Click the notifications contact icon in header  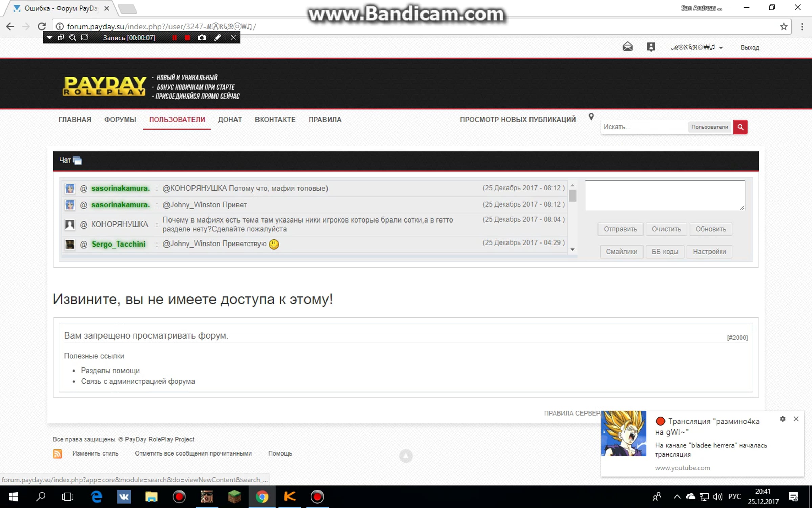tap(651, 47)
